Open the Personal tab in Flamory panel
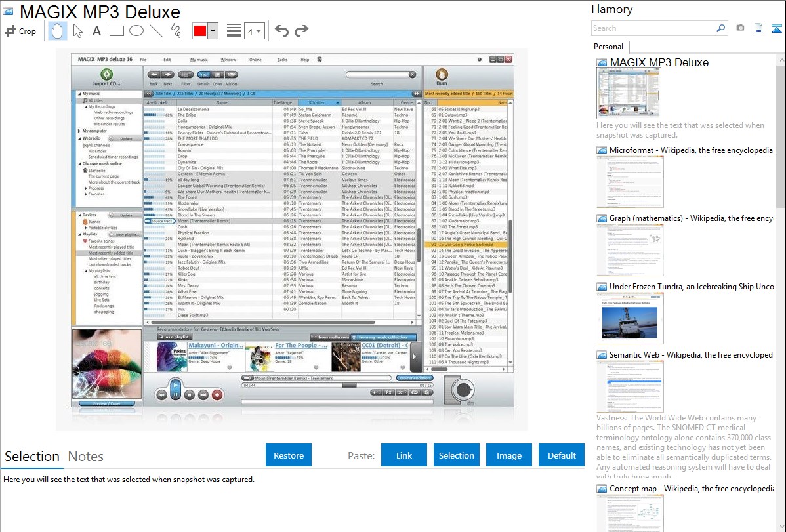The height and width of the screenshot is (532, 786). point(608,47)
